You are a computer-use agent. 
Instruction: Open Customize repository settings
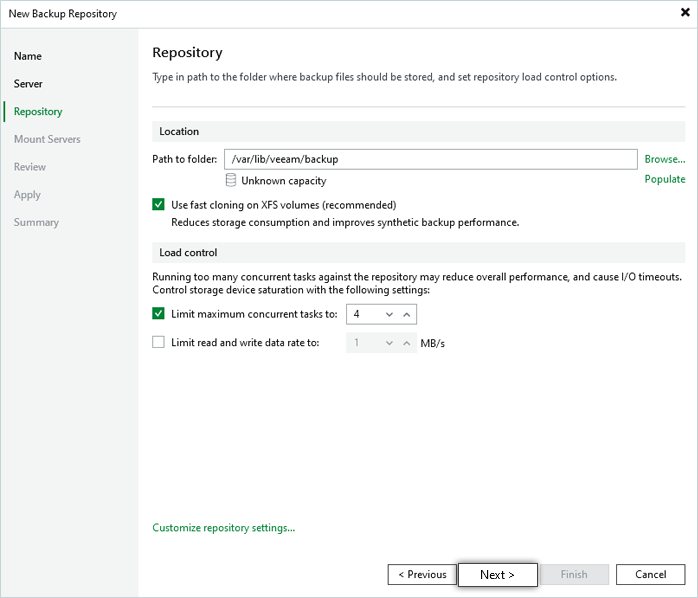(223, 528)
